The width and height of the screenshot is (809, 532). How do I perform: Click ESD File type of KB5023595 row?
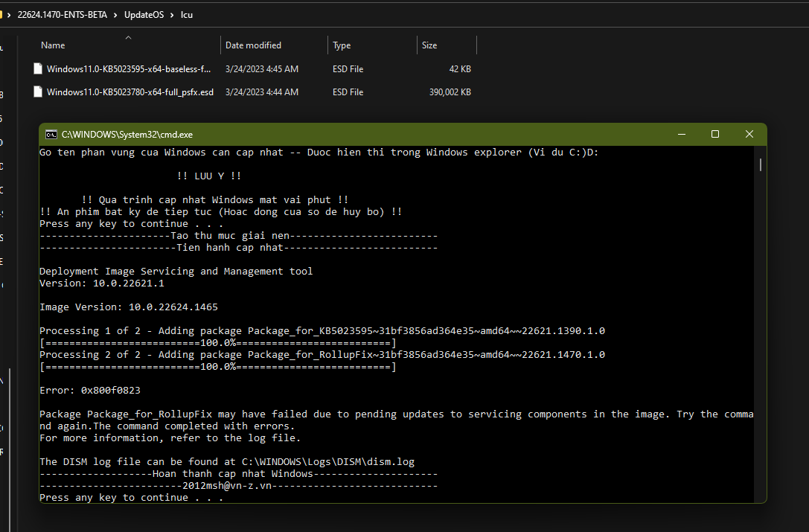[x=348, y=68]
